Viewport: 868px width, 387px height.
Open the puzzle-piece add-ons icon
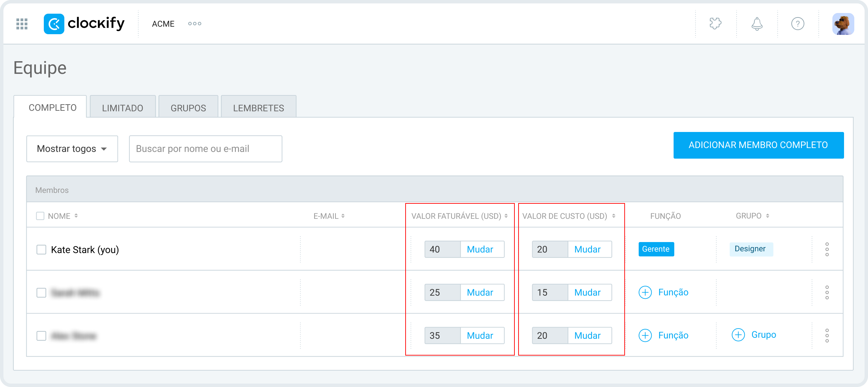click(715, 24)
